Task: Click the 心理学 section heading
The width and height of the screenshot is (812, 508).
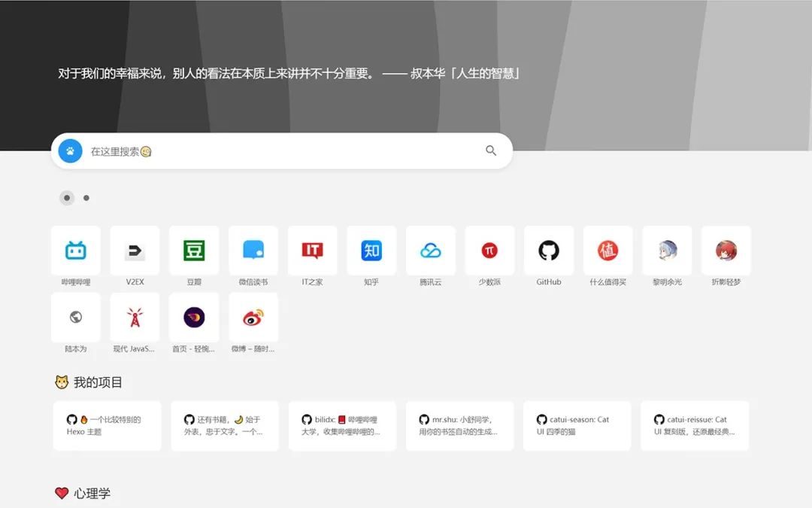Action: tap(92, 493)
